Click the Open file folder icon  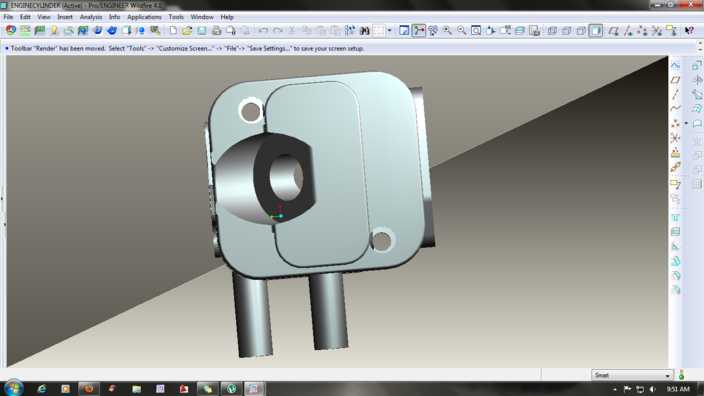[187, 31]
